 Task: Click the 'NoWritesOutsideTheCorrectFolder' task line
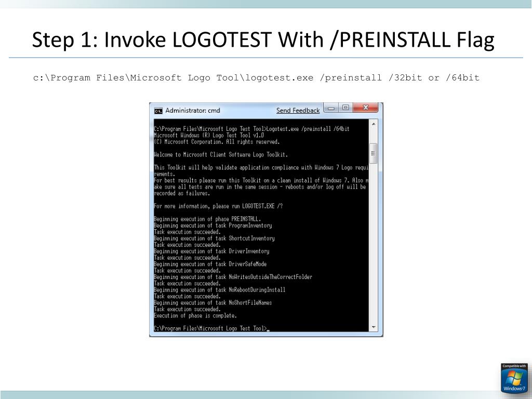(x=233, y=277)
